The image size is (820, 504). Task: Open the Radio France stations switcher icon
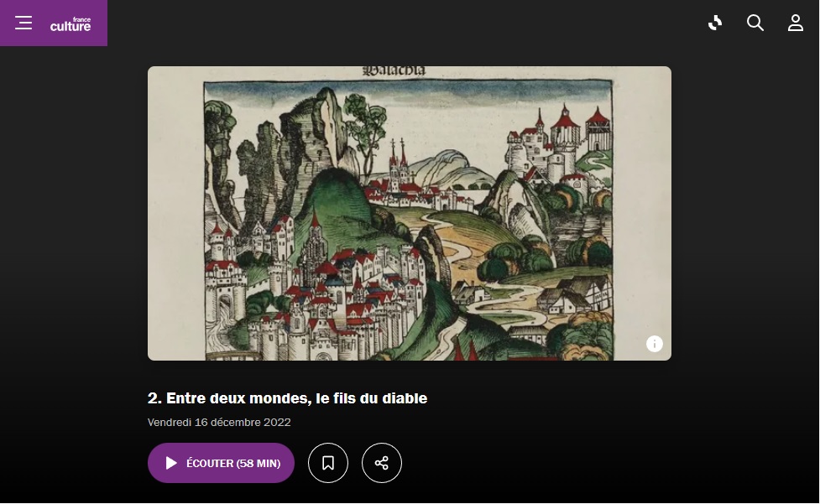pos(715,23)
